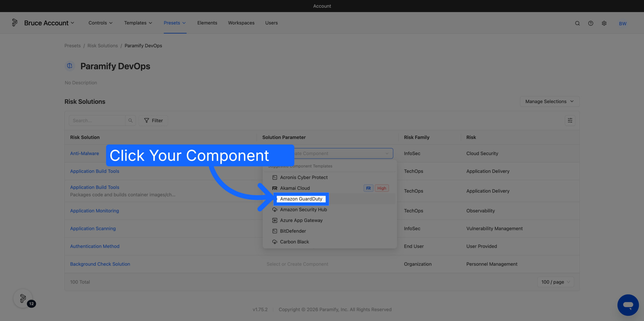Open the settings gear icon
Image resolution: width=644 pixels, height=321 pixels.
(604, 23)
